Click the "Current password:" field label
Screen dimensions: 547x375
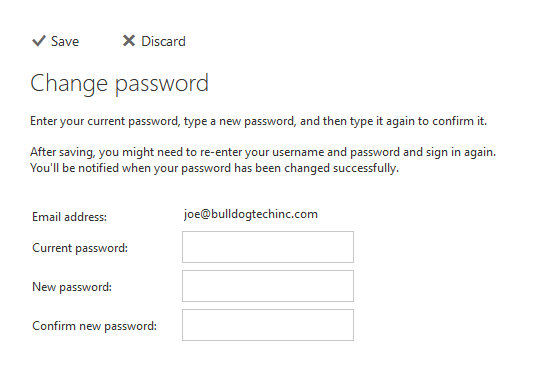80,248
